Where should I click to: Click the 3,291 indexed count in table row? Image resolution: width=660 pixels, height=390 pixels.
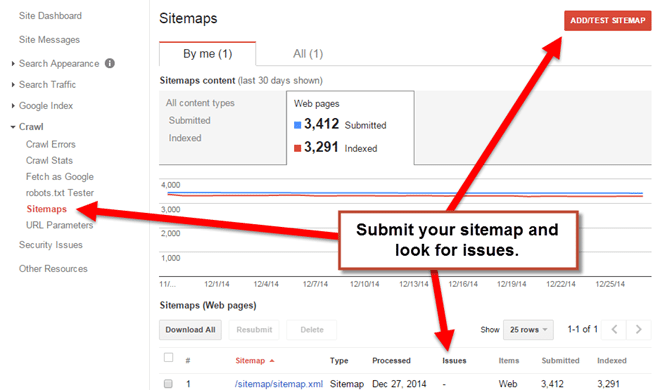coord(608,384)
